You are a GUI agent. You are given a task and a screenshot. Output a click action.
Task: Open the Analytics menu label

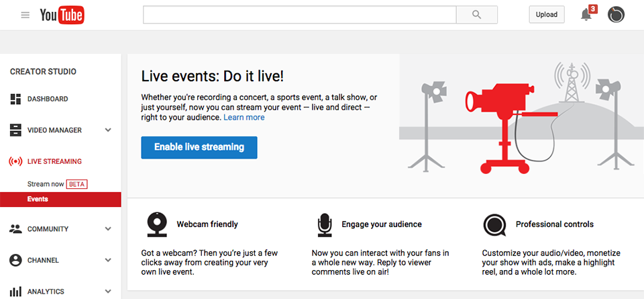pos(46,292)
